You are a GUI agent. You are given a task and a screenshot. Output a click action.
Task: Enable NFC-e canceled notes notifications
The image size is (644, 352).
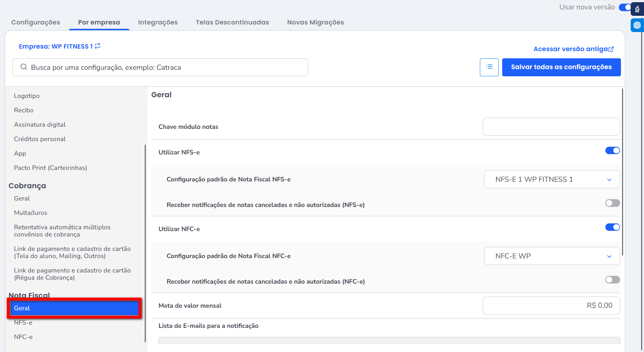point(612,280)
